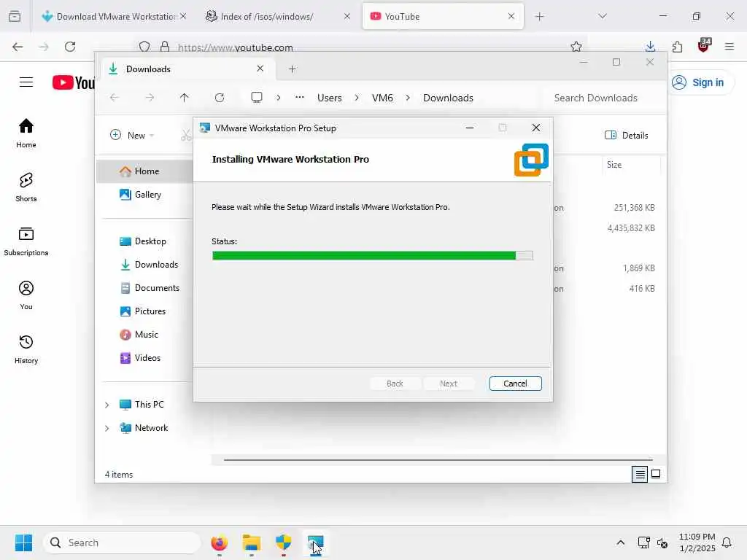Image resolution: width=747 pixels, height=560 pixels.
Task: Switch to Download VMware Workstation browser tab
Action: click(x=115, y=16)
